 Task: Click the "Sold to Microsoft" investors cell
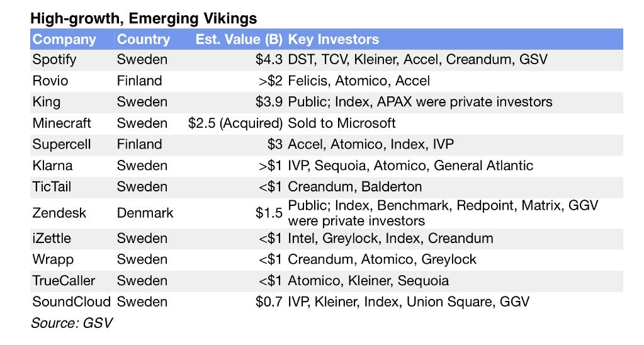[x=342, y=123]
